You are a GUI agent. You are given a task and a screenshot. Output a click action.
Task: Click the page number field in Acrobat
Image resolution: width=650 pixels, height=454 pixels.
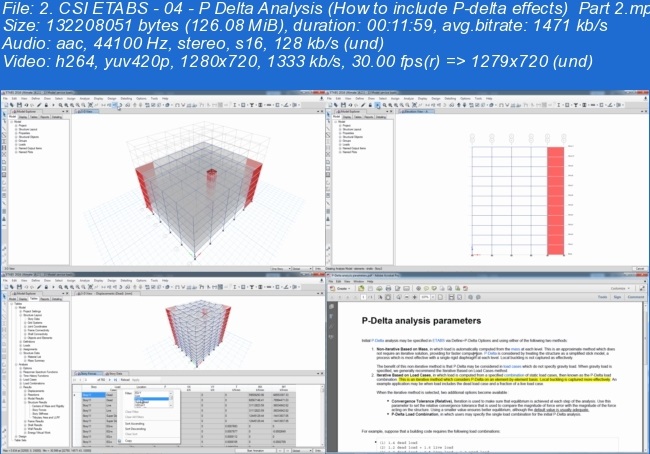pos(363,297)
